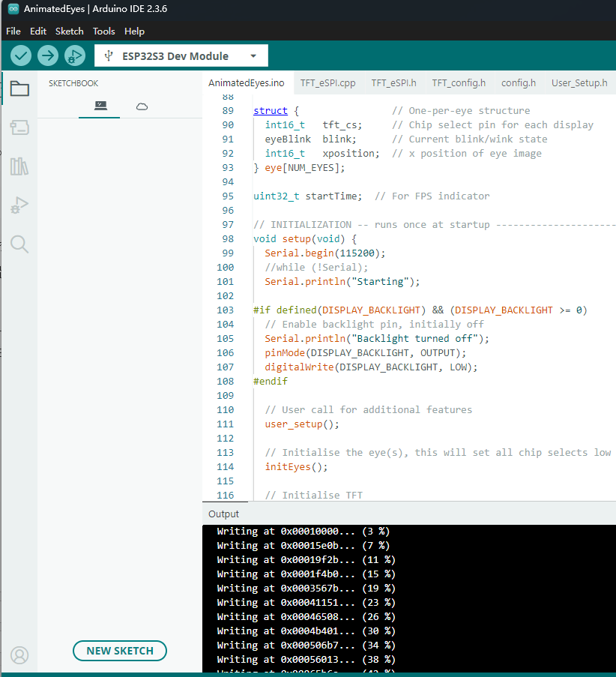The image size is (616, 677).
Task: Click the Output panel header
Action: point(223,514)
